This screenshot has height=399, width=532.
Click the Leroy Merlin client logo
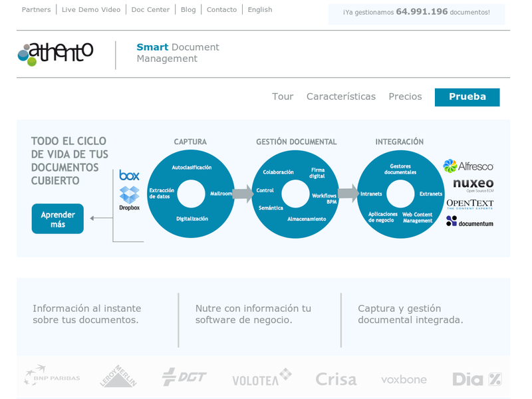[x=118, y=376]
